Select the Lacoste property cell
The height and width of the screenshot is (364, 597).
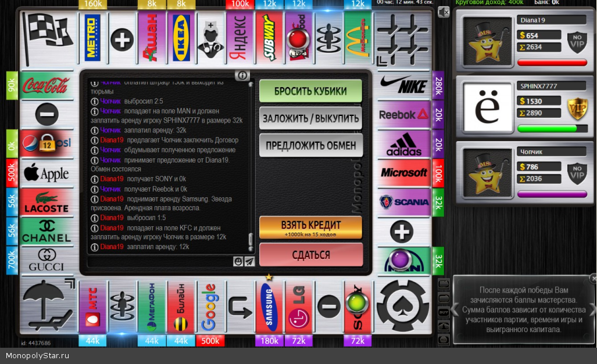(x=47, y=202)
